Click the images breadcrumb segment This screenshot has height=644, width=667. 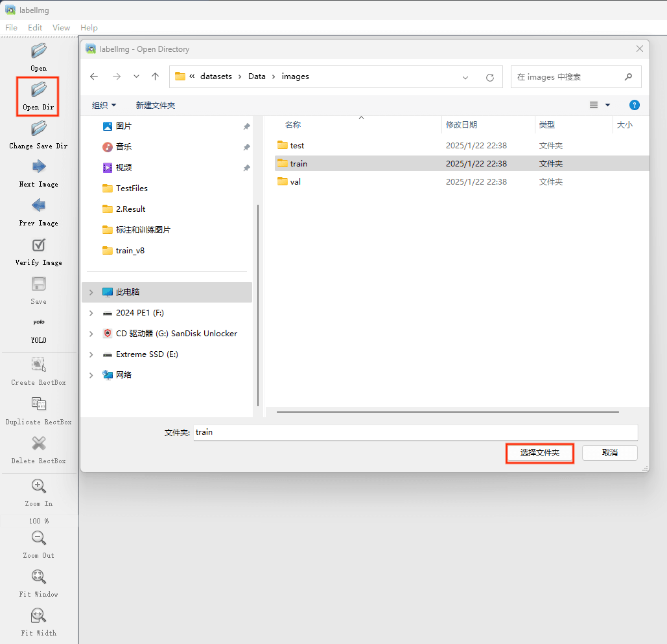(295, 76)
